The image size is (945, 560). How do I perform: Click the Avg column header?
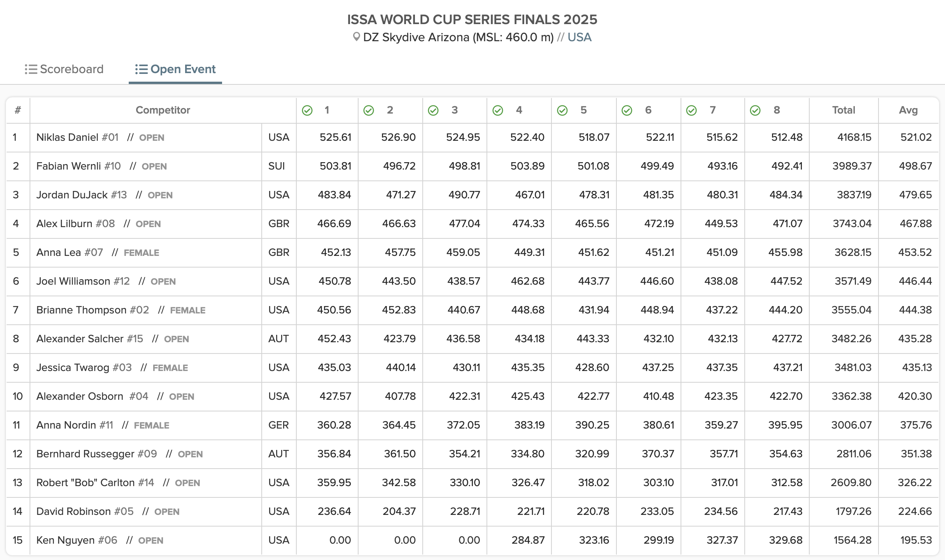coord(908,110)
